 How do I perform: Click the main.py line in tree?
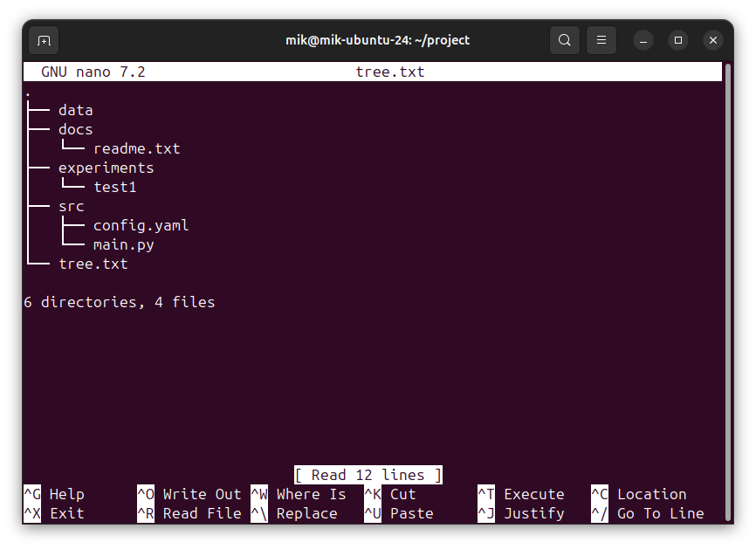pos(123,244)
